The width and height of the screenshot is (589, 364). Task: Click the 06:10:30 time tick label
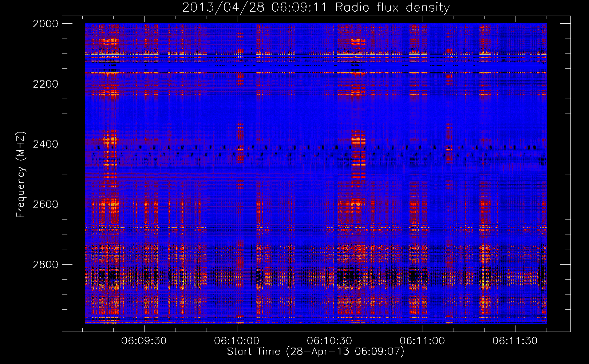(329, 341)
